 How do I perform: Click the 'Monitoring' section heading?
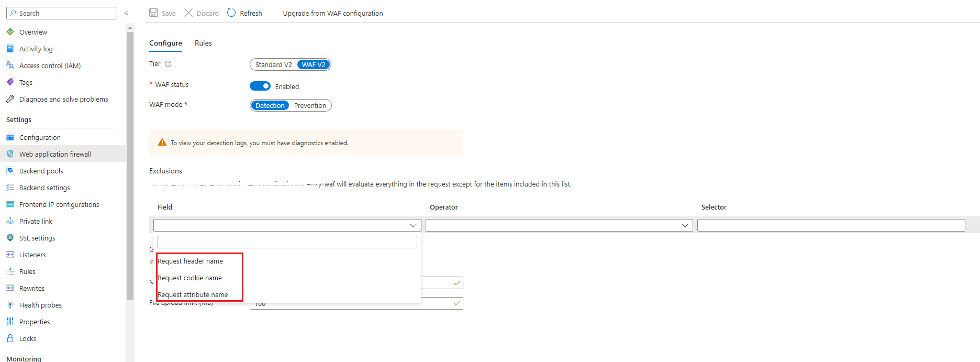24,358
